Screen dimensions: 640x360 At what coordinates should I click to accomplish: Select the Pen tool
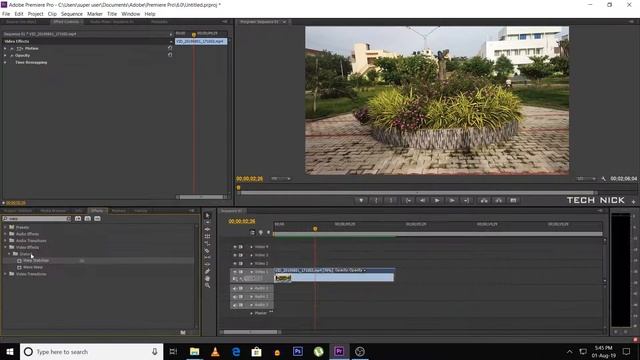coord(207,271)
